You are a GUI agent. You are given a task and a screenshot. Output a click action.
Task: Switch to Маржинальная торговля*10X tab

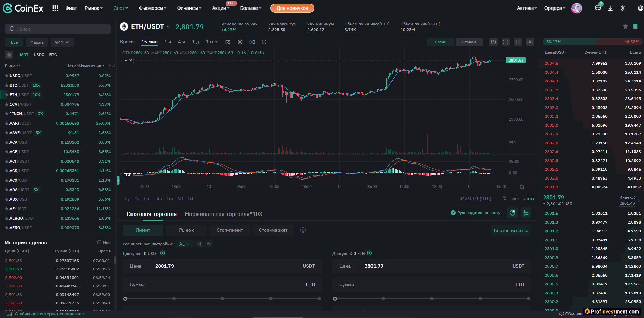tap(224, 214)
